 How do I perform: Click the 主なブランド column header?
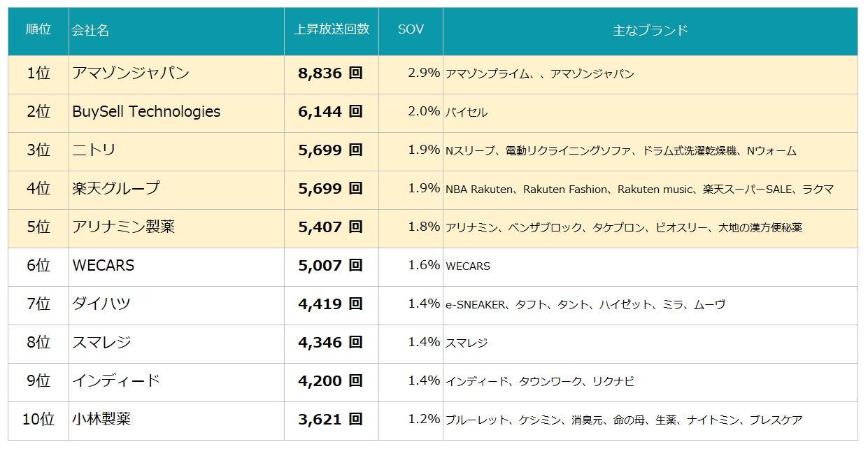[x=650, y=30]
